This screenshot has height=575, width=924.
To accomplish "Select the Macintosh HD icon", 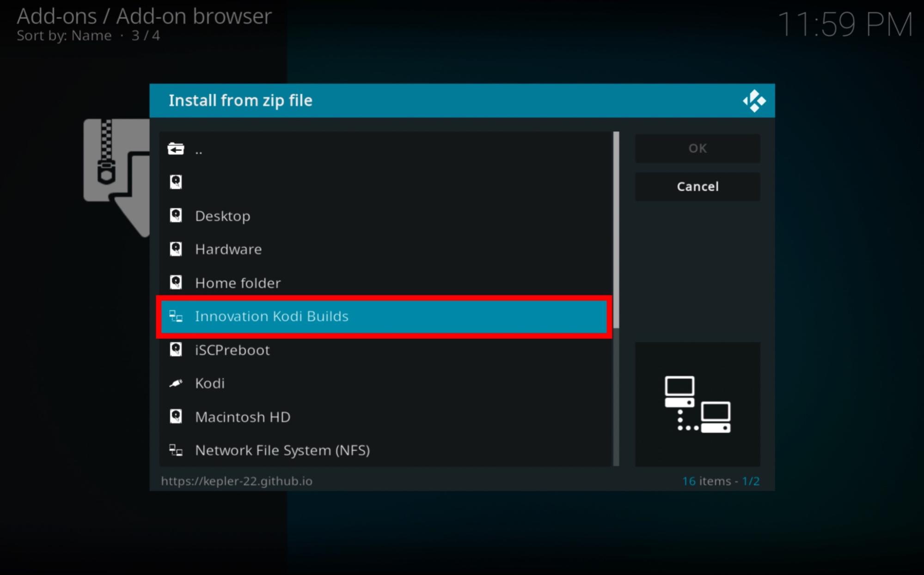I will (176, 416).
